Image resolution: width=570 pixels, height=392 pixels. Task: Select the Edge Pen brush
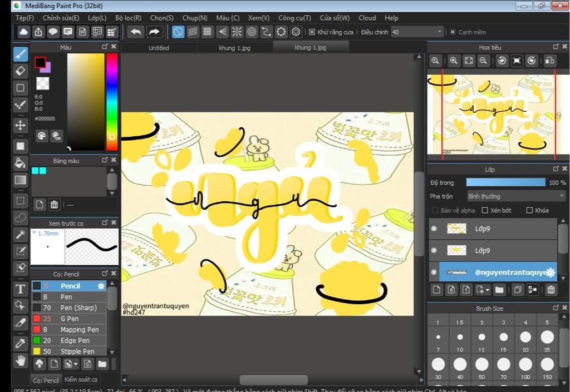tap(69, 340)
